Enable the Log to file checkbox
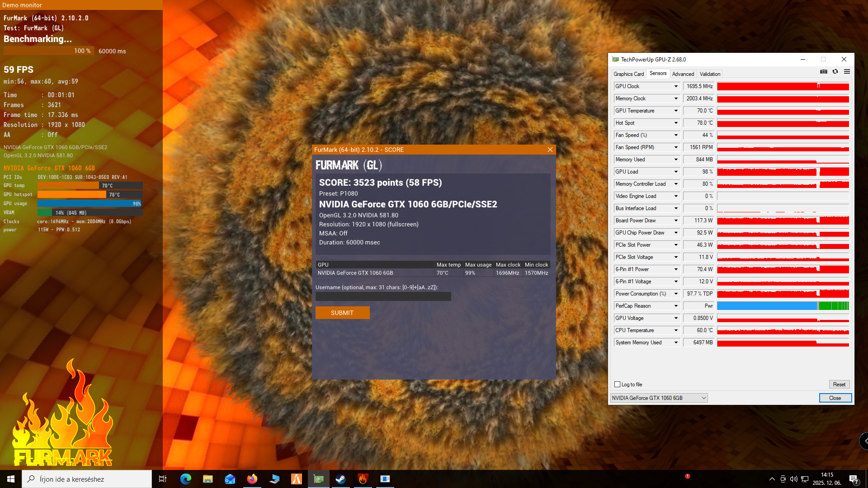 (x=618, y=385)
